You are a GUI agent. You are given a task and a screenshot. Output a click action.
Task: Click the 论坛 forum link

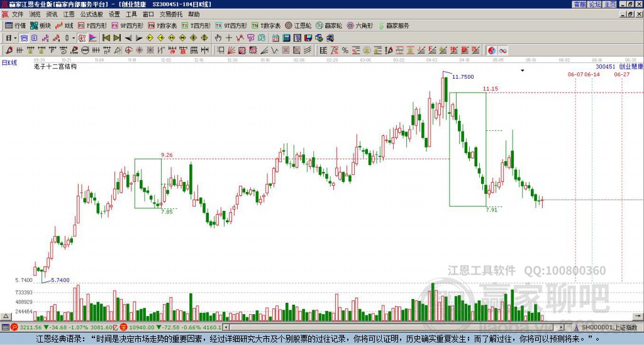595,4
